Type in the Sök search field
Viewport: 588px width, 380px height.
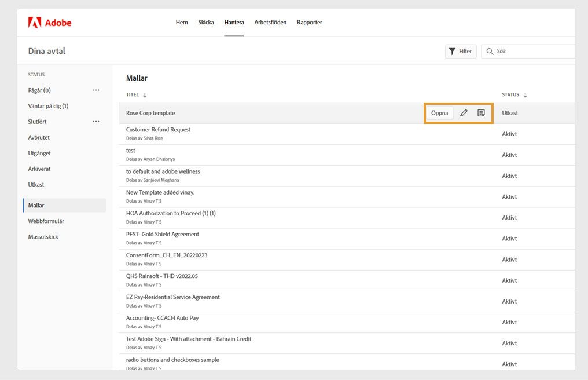[x=532, y=51]
